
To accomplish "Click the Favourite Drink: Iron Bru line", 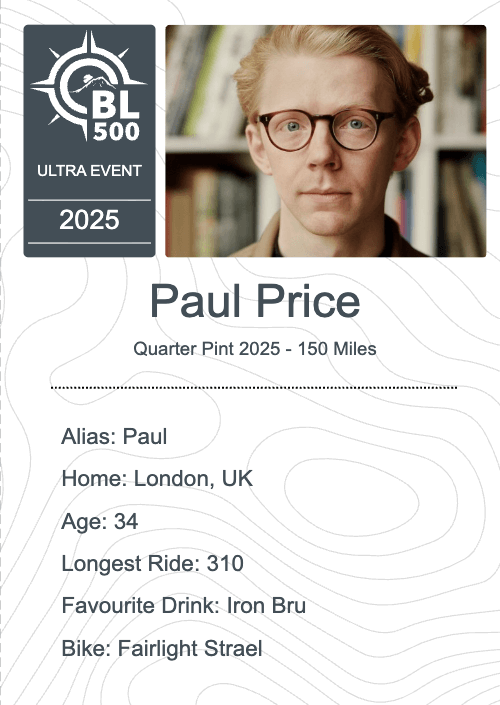I will point(183,606).
